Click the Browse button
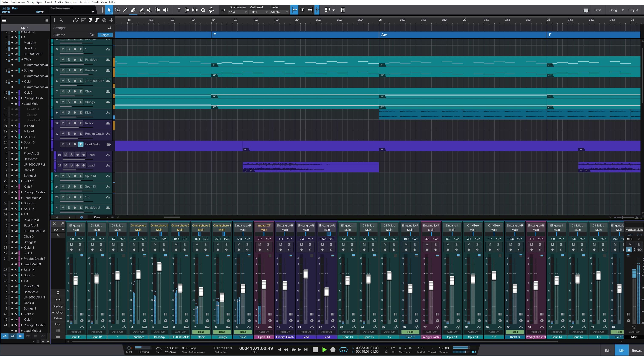 (x=637, y=350)
